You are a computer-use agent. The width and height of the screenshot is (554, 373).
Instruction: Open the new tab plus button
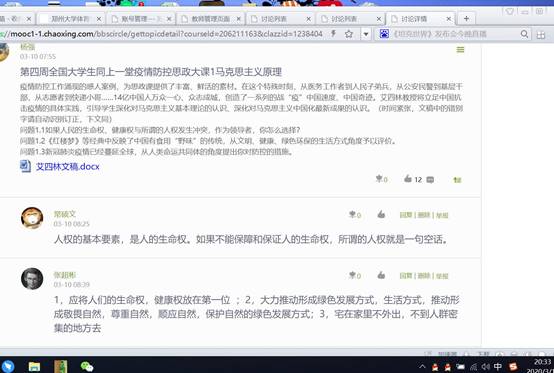point(466,19)
